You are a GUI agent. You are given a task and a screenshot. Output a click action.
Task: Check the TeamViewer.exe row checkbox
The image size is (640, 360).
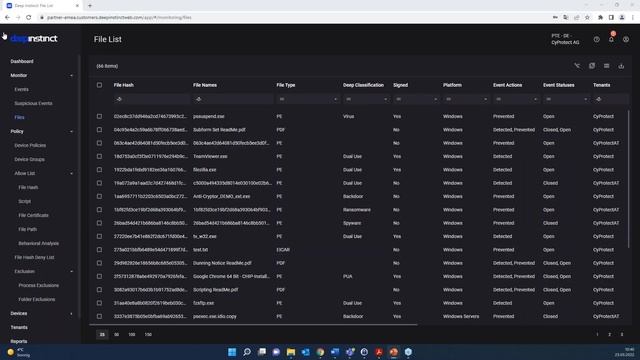tap(99, 156)
